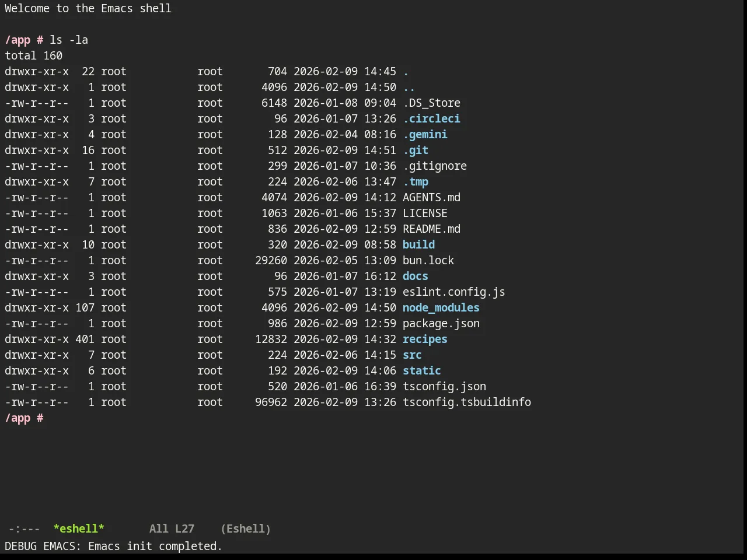Click the -:--- buffer status indicator

click(24, 528)
